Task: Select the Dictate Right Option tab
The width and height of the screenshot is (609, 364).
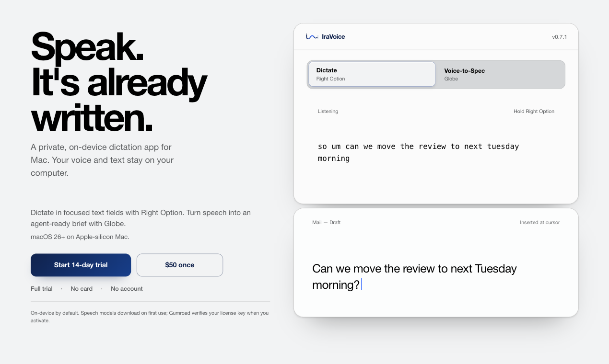Action: pos(372,74)
